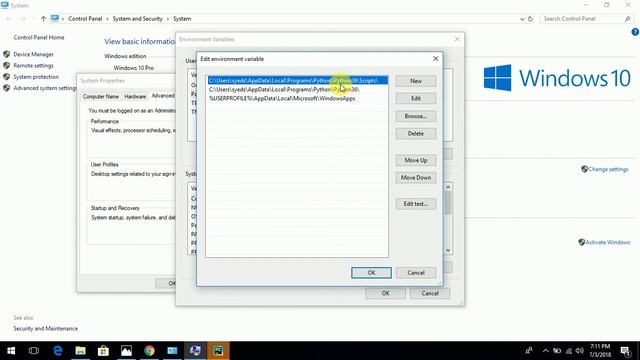
Task: Click Edit text... button
Action: coord(416,204)
